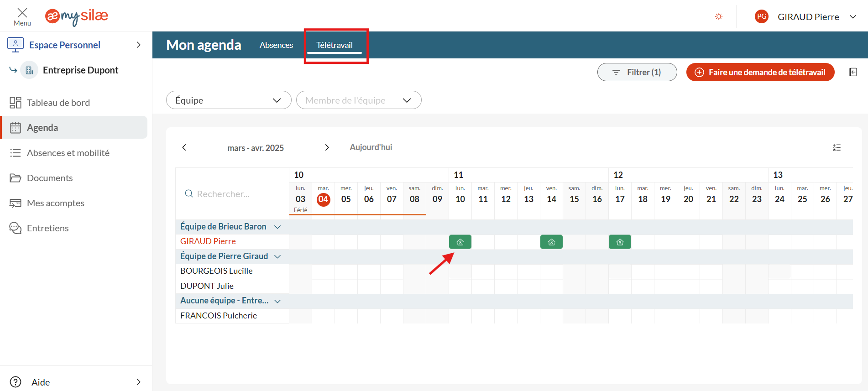Click FRANCOIS Pulcherie row name

point(219,316)
